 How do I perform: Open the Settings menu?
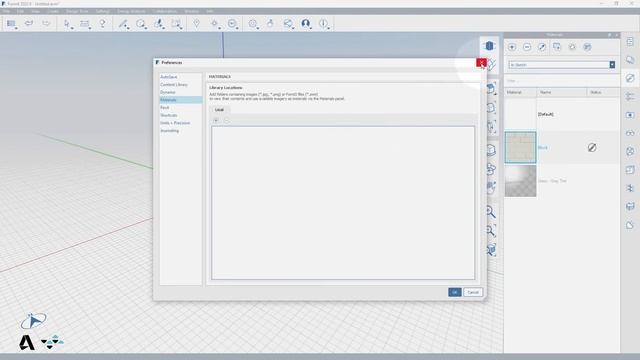[103, 11]
